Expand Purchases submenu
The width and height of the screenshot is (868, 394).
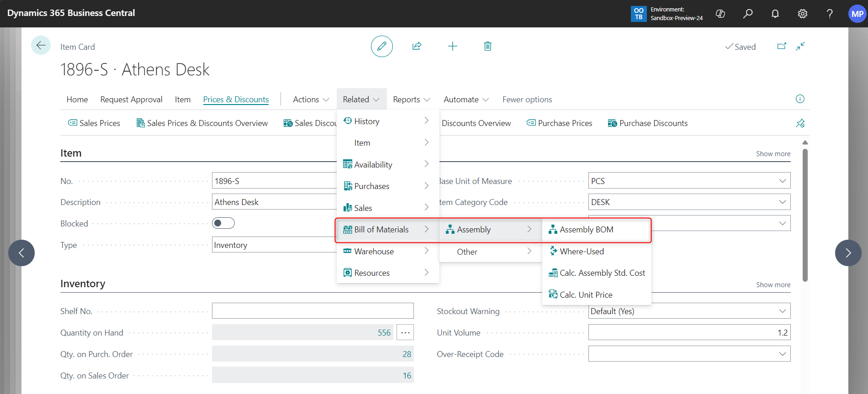388,186
